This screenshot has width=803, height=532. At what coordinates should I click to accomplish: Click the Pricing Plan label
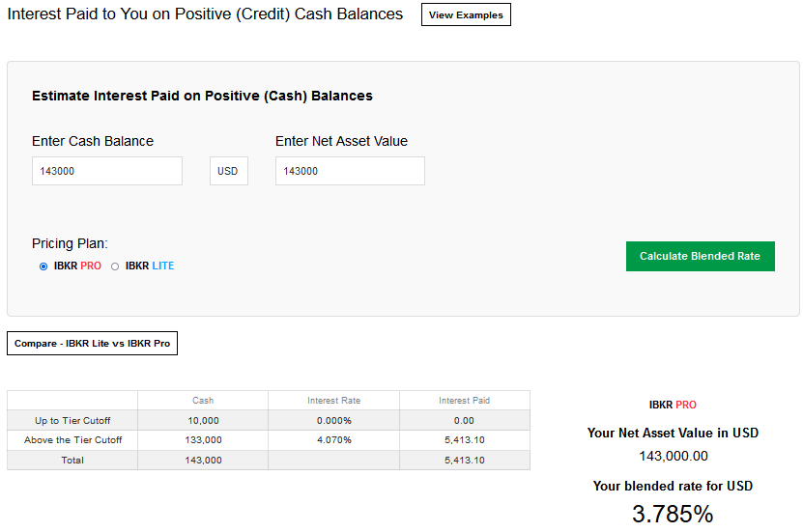point(70,243)
